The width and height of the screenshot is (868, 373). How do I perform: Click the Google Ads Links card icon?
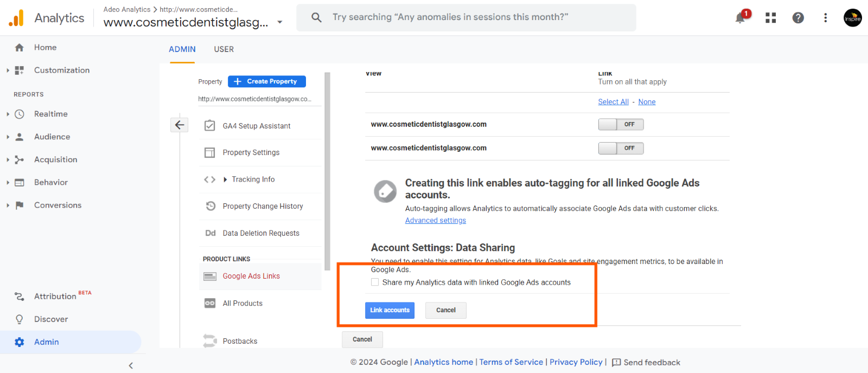[x=210, y=276]
